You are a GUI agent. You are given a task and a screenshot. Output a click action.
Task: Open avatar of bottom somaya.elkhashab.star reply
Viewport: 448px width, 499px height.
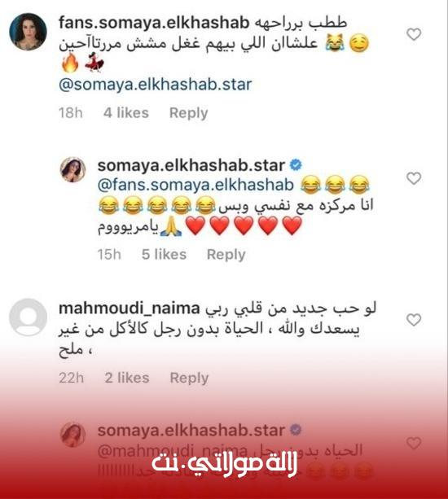tap(73, 435)
